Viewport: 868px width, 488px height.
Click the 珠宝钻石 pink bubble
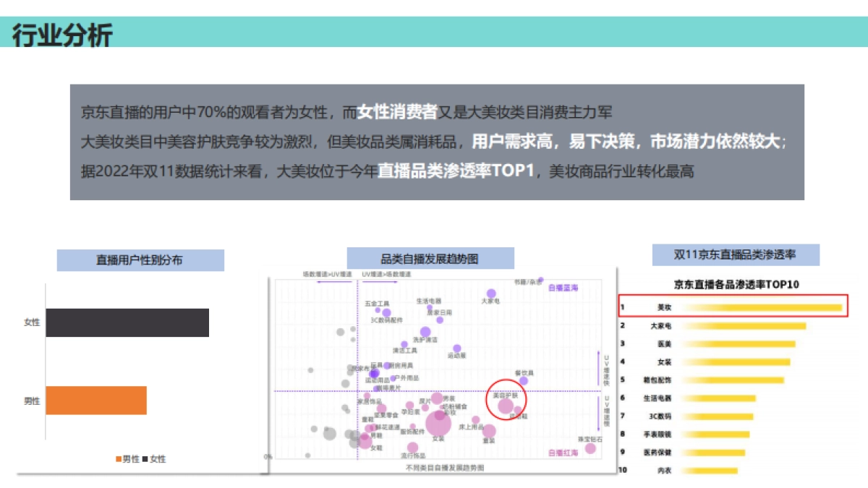pos(591,449)
